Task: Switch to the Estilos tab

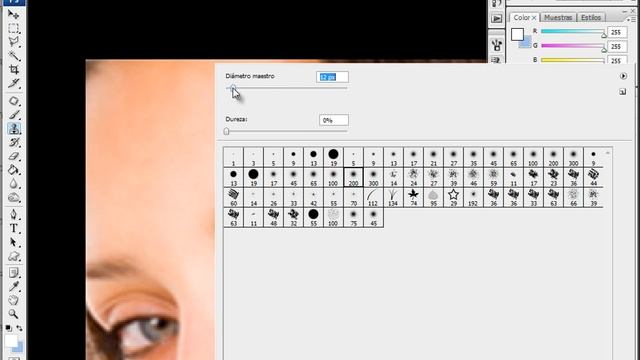Action: pyautogui.click(x=591, y=18)
